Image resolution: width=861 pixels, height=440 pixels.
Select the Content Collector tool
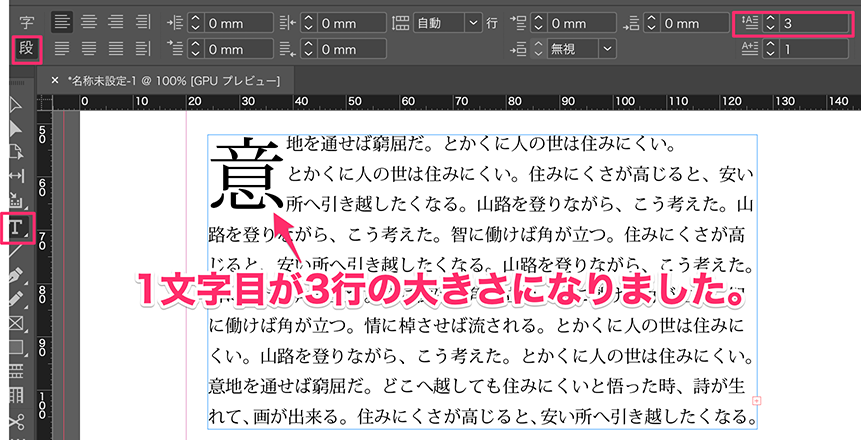pos(15,200)
